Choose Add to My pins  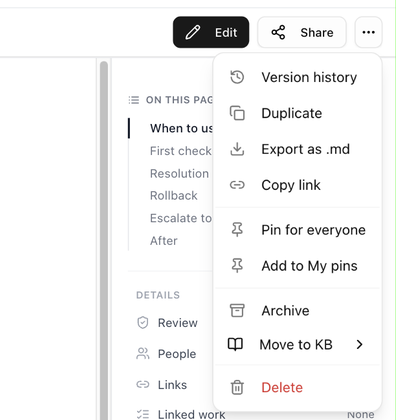point(297,266)
